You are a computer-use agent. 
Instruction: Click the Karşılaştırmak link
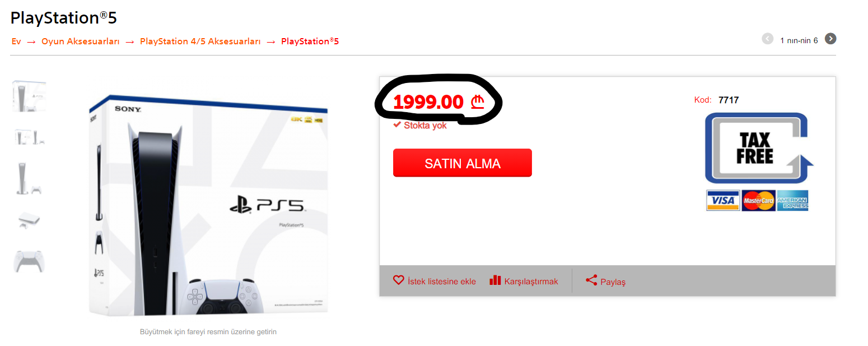pos(531,282)
